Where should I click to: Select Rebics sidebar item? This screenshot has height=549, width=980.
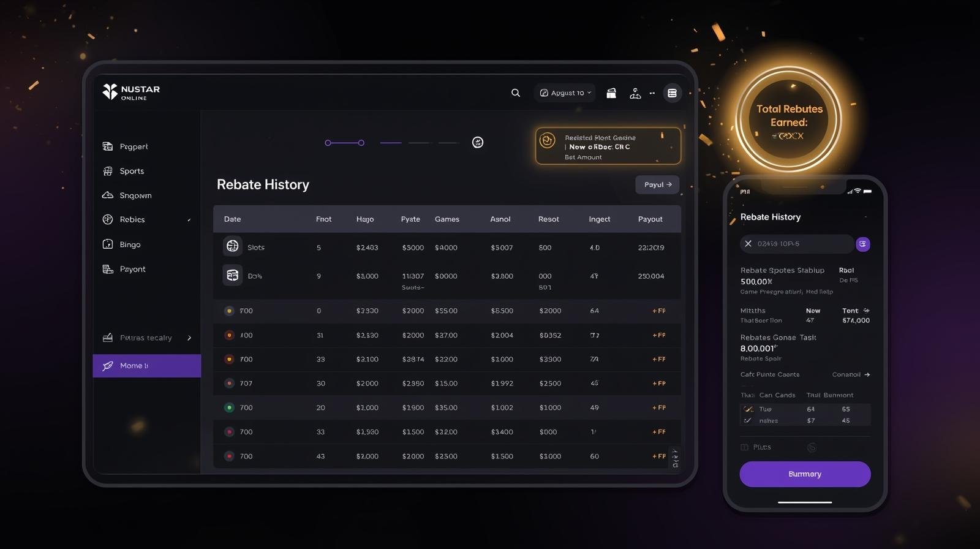point(132,219)
